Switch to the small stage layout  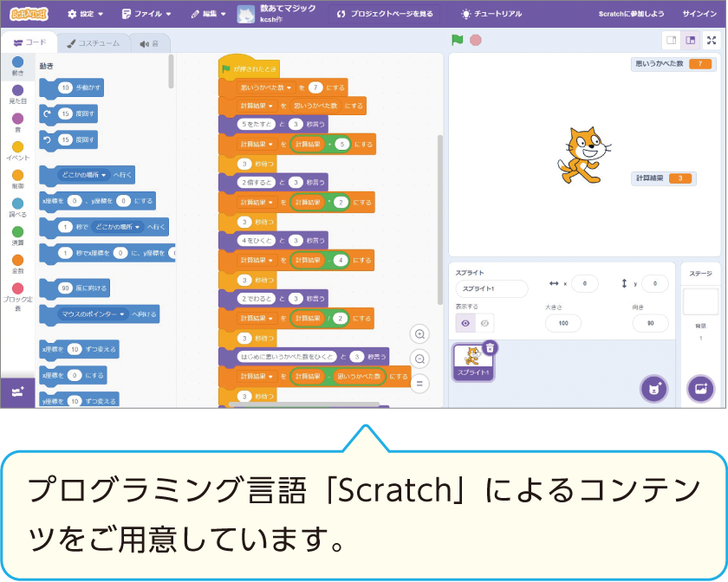pos(671,40)
